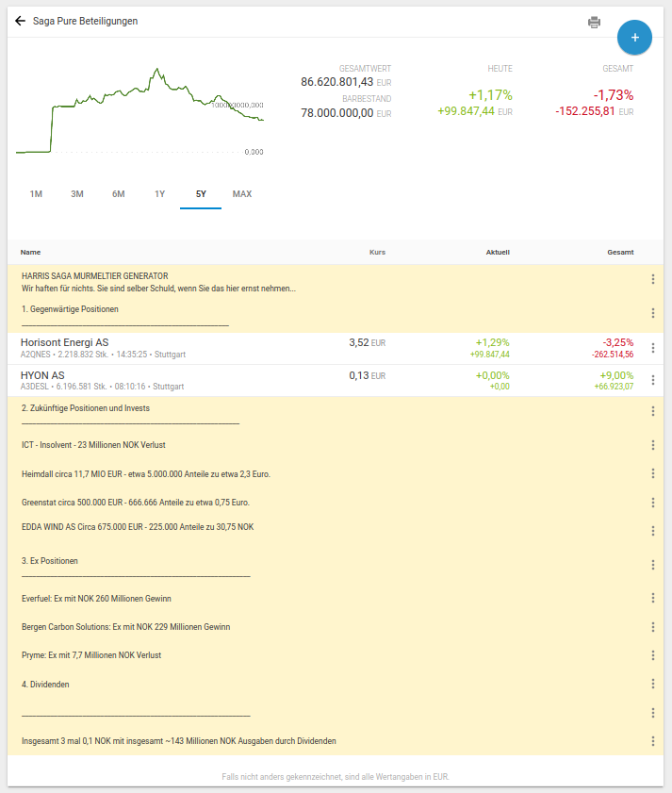Click the Everfuel Ex mit NOK 260 Millionen note
Viewport: 672px width, 793px height.
(96, 599)
